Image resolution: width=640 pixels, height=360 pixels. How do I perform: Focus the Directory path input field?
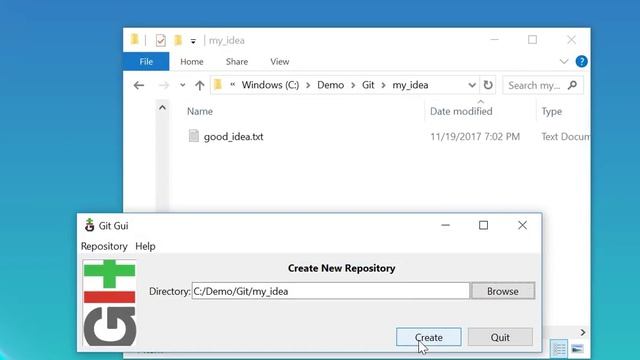(331, 291)
